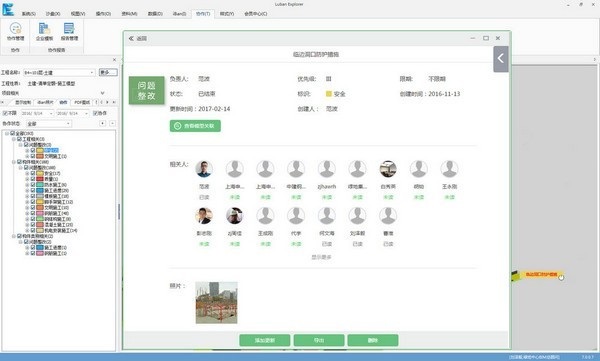600x361 pixels.
Task: Click the red color swatch for 质量
Action: [40, 179]
